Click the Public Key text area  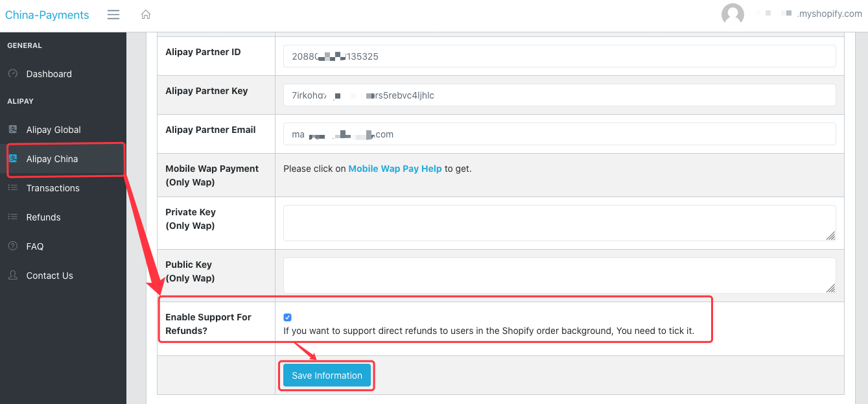[557, 276]
